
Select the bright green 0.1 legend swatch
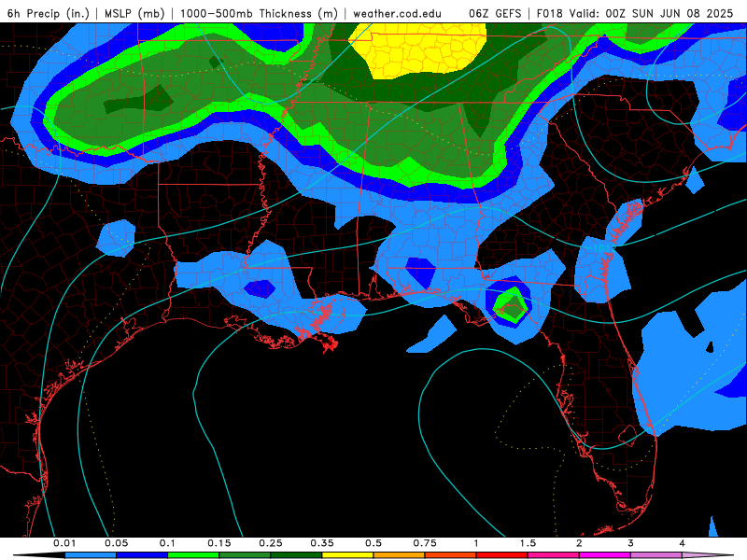point(193,555)
